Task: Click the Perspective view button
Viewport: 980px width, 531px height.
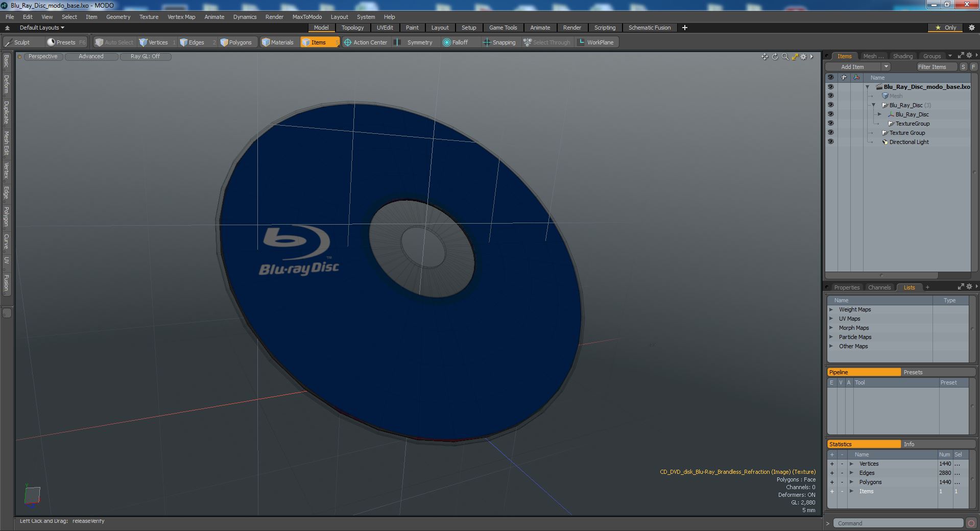Action: pos(43,57)
